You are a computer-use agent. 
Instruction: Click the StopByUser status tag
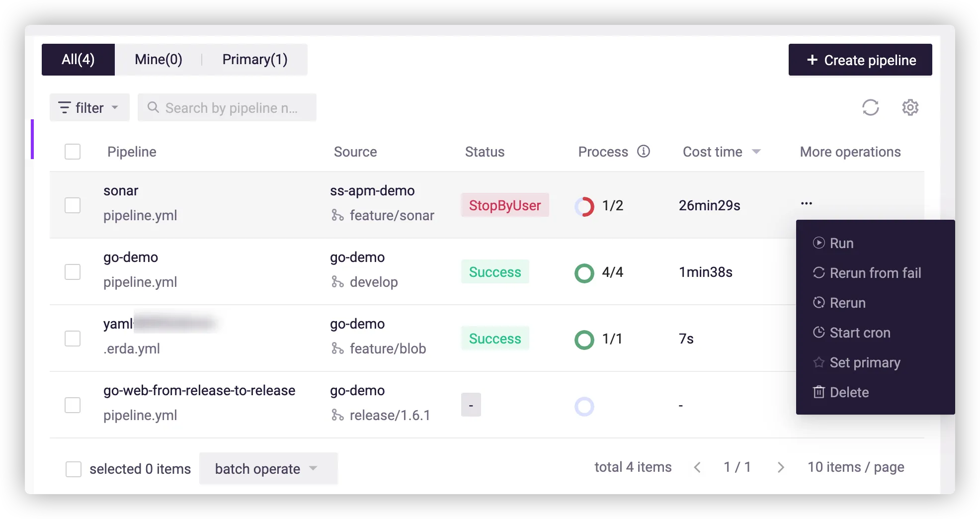coord(504,205)
